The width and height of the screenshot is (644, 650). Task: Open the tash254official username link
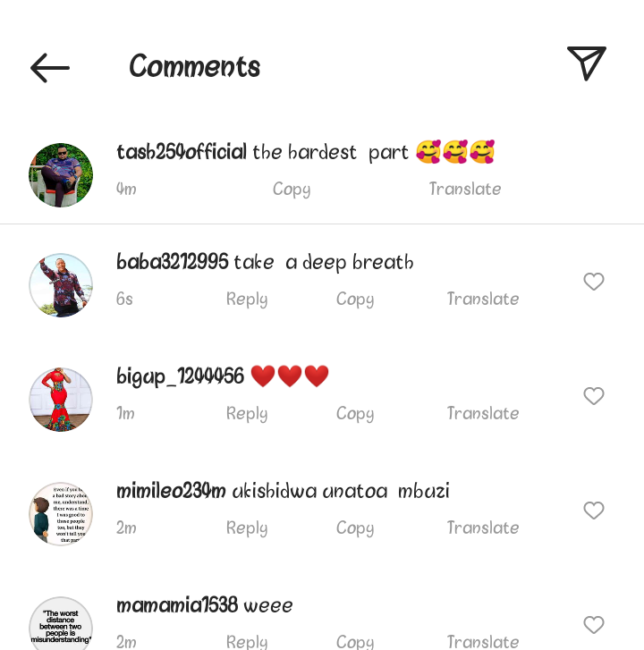click(x=182, y=152)
